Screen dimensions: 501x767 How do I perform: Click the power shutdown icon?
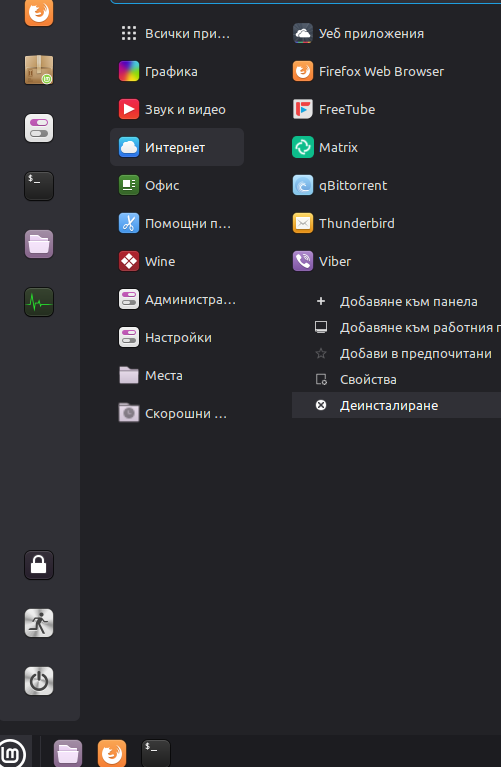click(39, 681)
